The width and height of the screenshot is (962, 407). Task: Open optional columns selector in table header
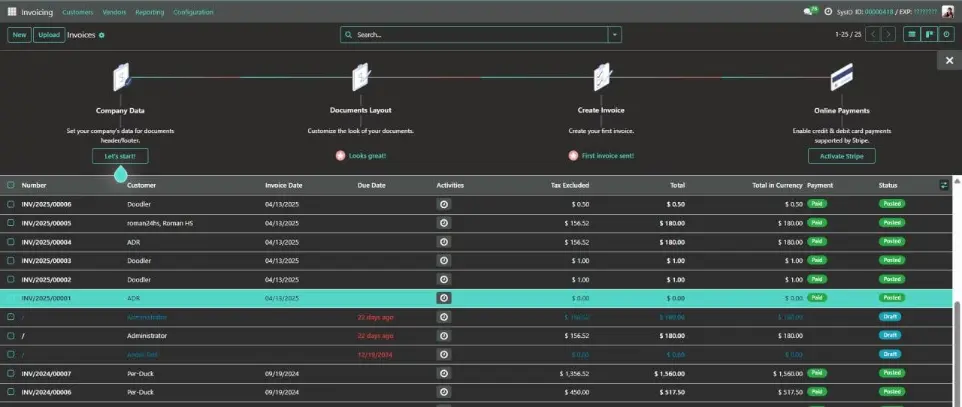click(944, 185)
